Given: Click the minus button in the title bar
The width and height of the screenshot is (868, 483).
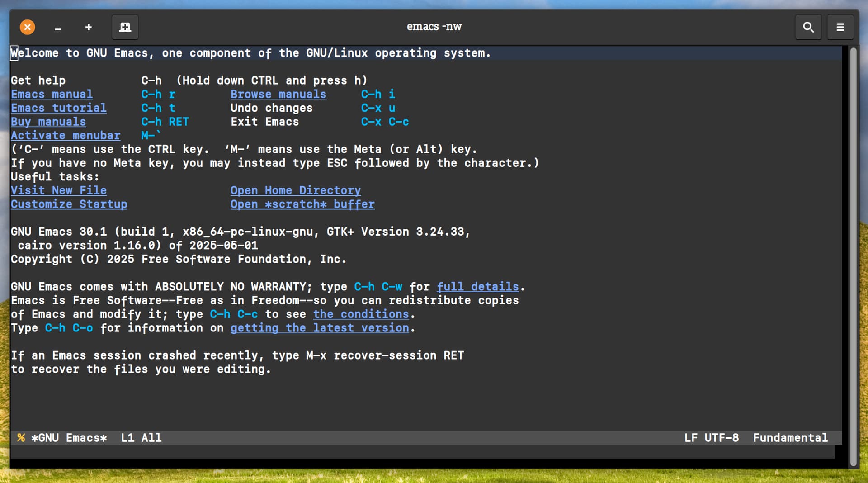Looking at the screenshot, I should pos(58,27).
